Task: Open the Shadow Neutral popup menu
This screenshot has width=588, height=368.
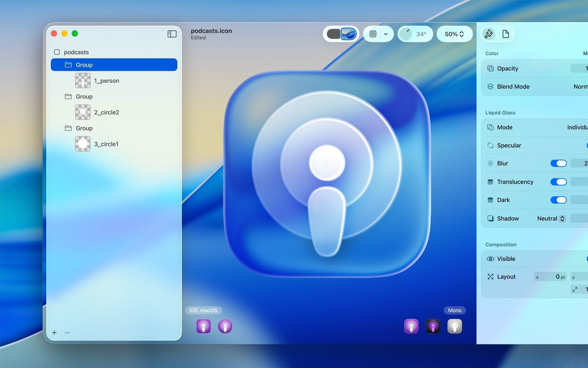Action: click(551, 219)
